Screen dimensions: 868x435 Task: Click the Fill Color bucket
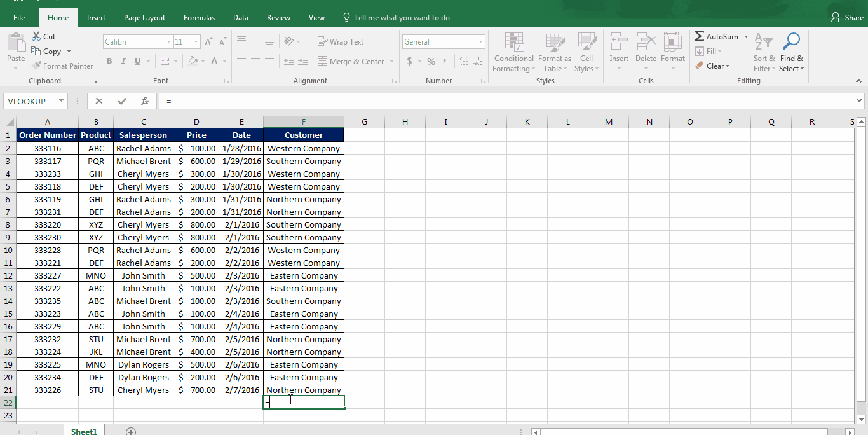coord(193,61)
